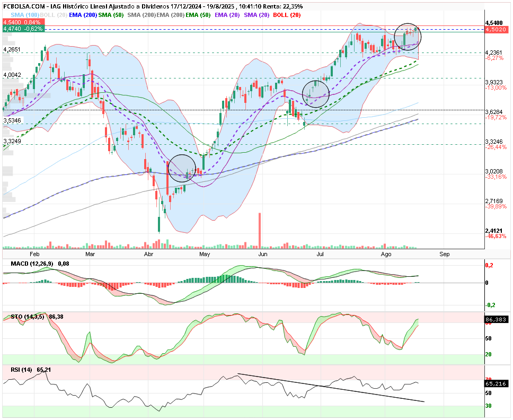513x420 pixels.
Task: Click the 4,2361 price axis label
Action: 494,52
